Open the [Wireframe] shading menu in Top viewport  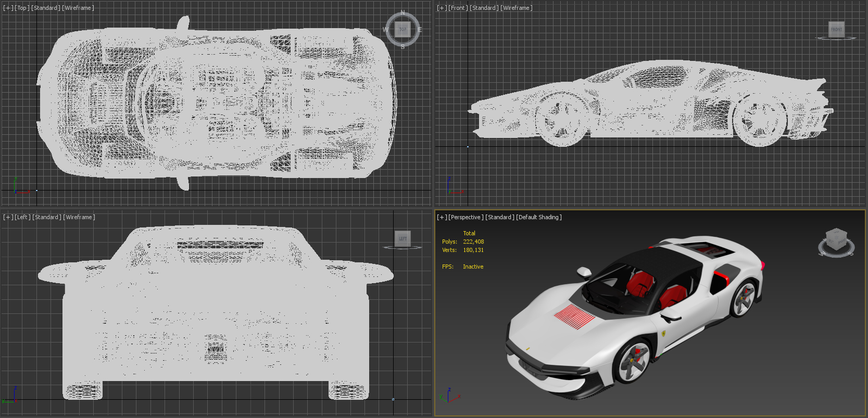78,8
